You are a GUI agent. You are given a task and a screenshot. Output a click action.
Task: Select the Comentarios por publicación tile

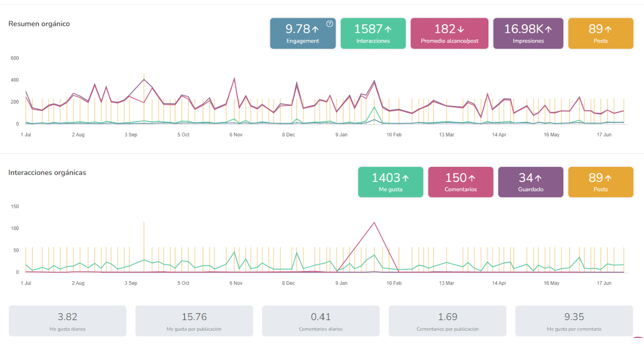pyautogui.click(x=447, y=321)
